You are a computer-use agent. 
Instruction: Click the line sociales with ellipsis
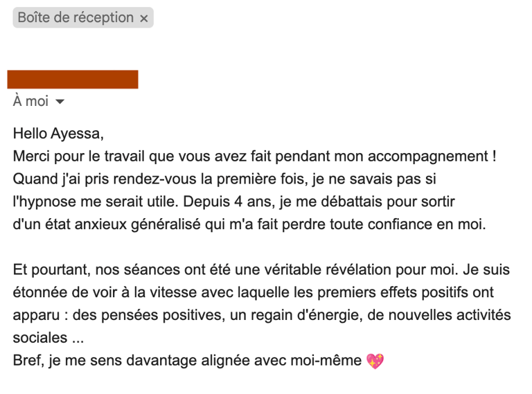pos(48,338)
